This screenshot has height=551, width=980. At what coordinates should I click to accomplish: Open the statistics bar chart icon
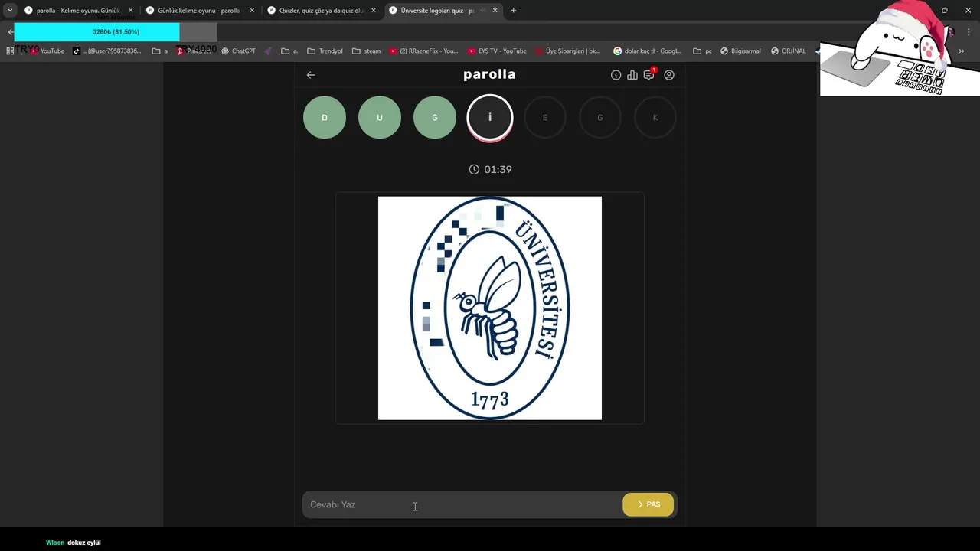pos(632,75)
